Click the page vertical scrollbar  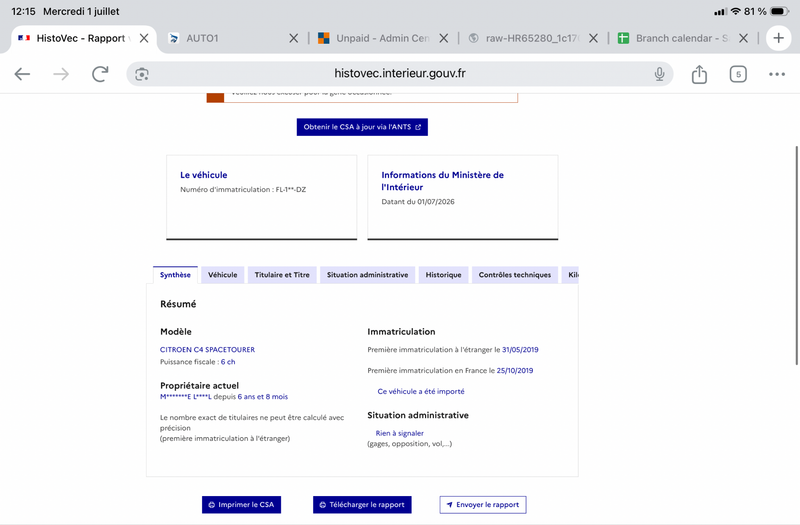pyautogui.click(x=796, y=255)
